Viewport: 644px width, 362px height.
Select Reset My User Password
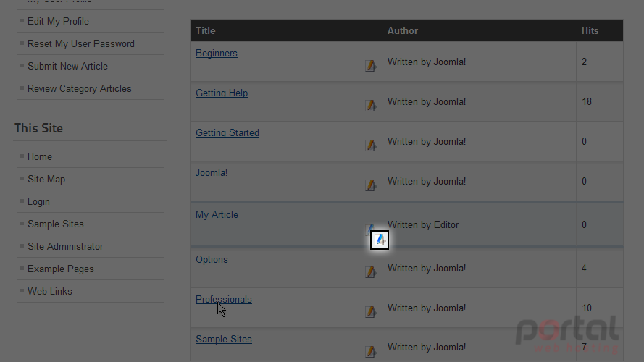(x=81, y=44)
